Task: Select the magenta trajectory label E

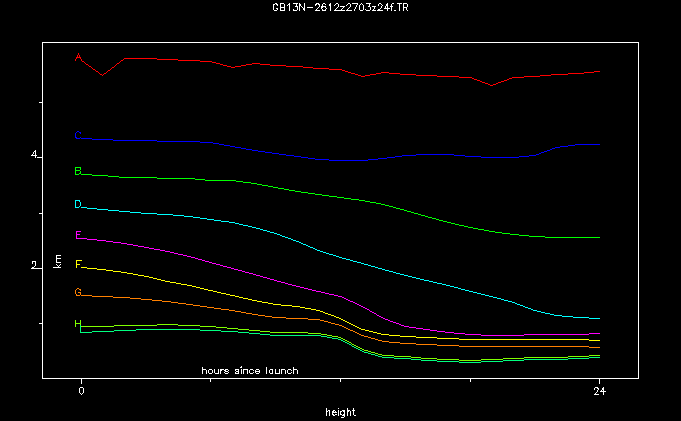Action: click(x=78, y=235)
